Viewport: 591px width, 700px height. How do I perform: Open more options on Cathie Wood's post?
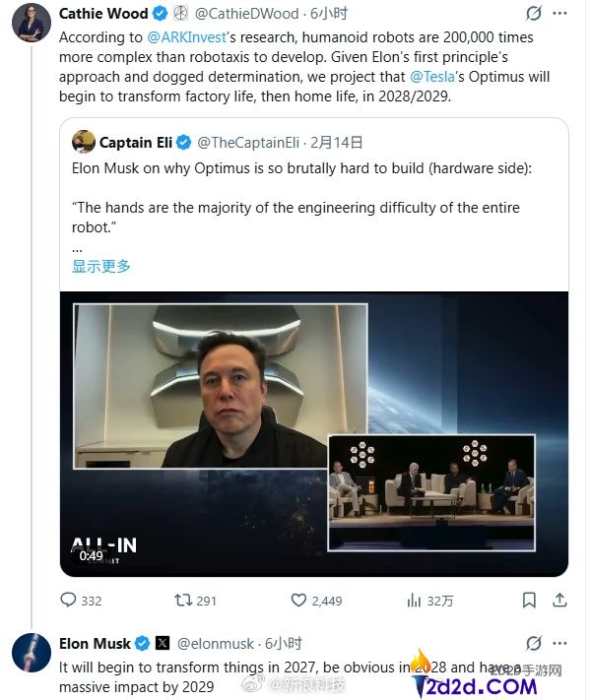click(563, 14)
